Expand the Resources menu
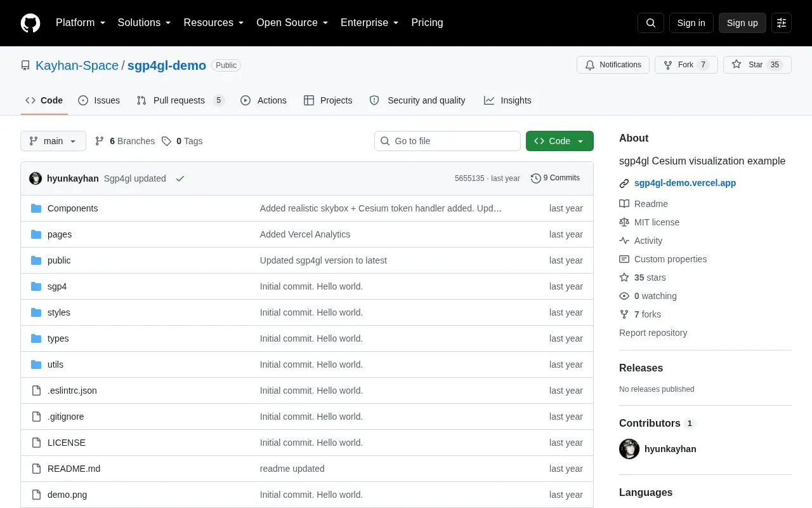812x508 pixels. [x=214, y=23]
